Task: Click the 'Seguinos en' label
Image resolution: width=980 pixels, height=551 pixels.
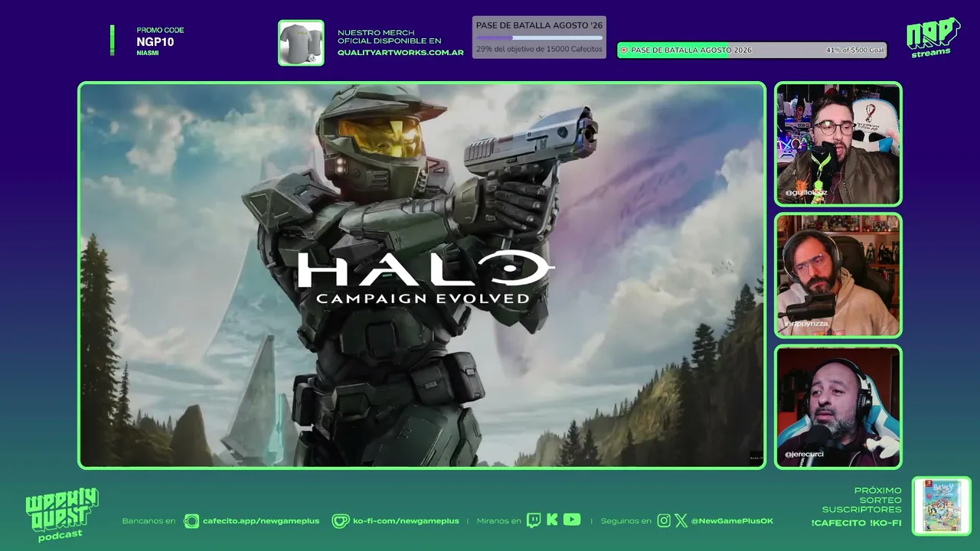Action: (626, 521)
